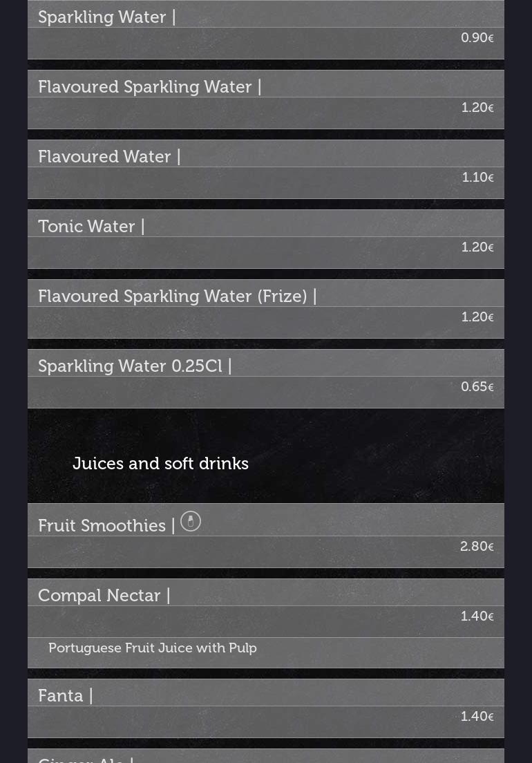This screenshot has width=532, height=763.
Task: Click the 0.65€ price label
Action: (477, 387)
